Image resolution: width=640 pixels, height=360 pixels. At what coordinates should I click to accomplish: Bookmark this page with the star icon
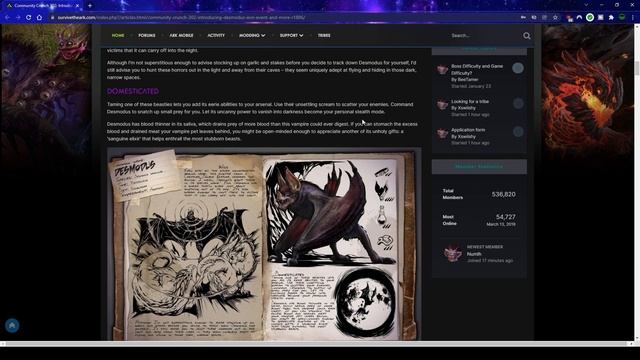coord(556,18)
